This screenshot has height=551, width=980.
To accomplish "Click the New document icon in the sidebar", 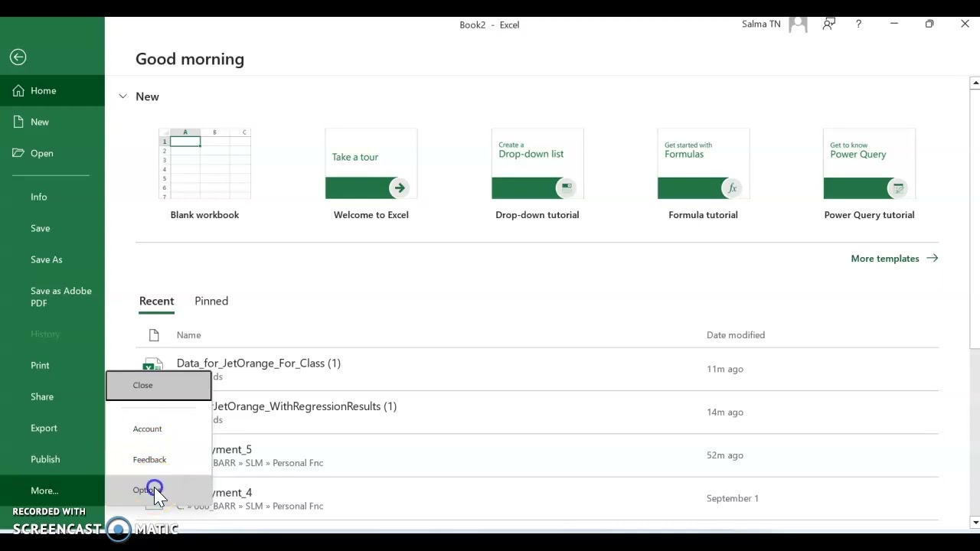I will point(18,122).
